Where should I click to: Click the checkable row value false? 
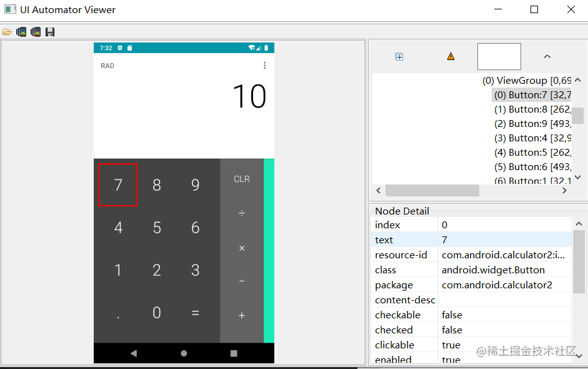point(452,315)
